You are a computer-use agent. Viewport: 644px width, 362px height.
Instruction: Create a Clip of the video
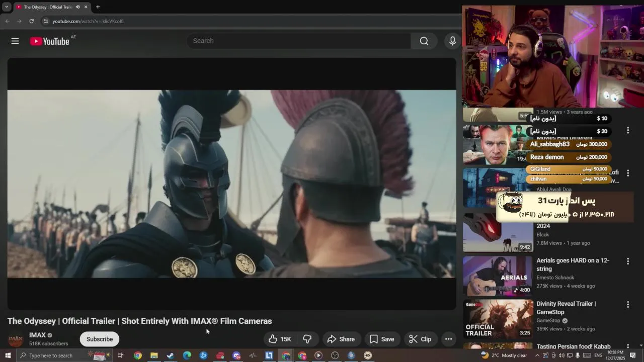click(x=420, y=339)
